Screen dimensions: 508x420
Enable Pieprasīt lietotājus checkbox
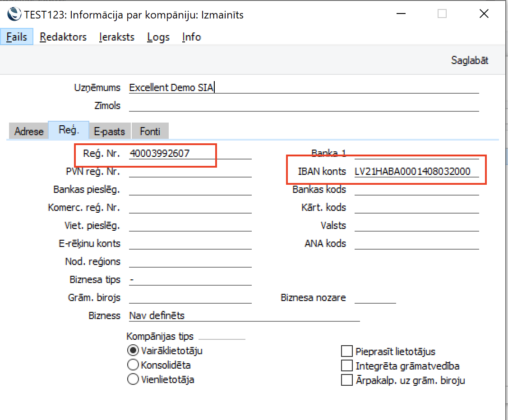pos(346,352)
